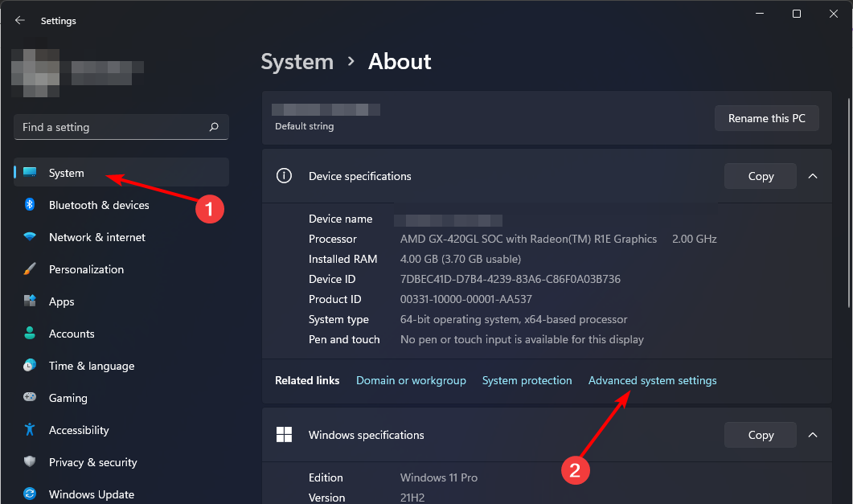The image size is (853, 504).
Task: Select Gaming in the sidebar
Action: pyautogui.click(x=121, y=397)
